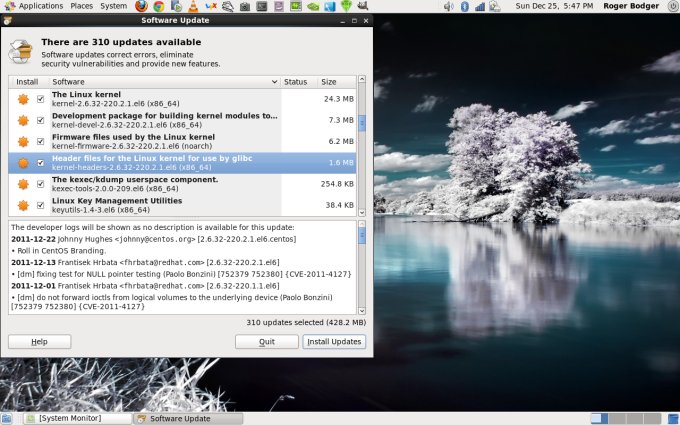
Task: Click the Software column sort arrow
Action: 274,82
